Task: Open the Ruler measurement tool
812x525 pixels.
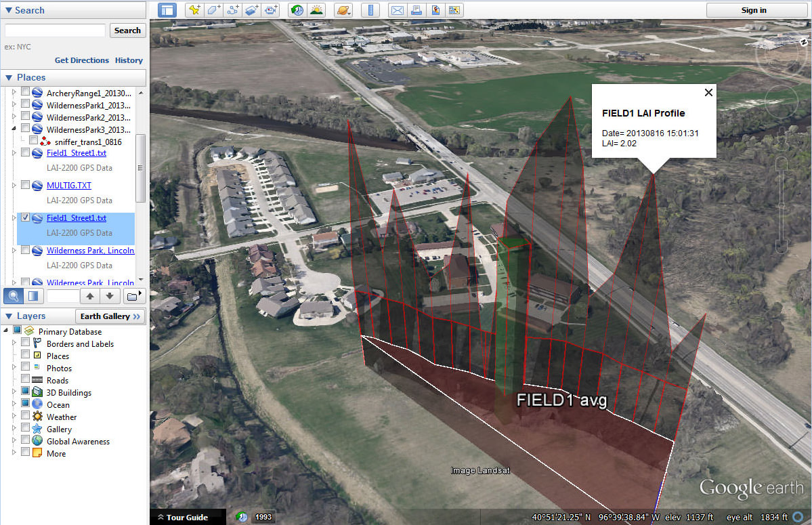Action: (370, 10)
